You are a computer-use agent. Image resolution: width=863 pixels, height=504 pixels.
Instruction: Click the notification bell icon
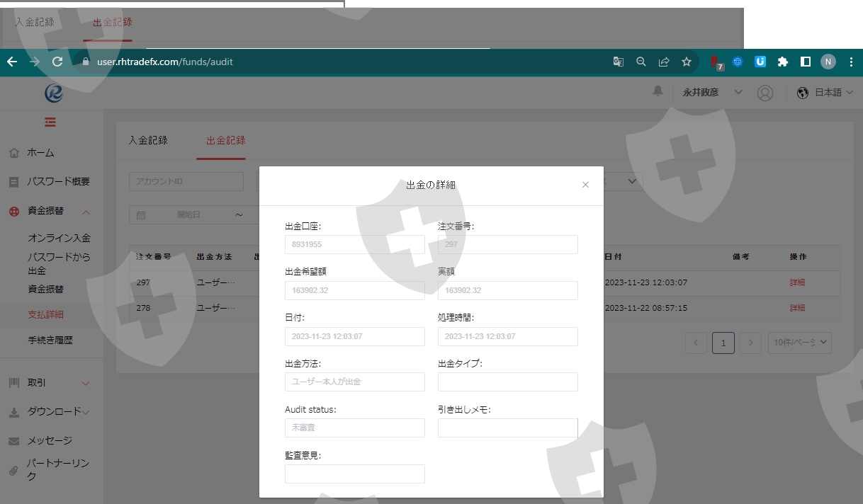tap(658, 91)
